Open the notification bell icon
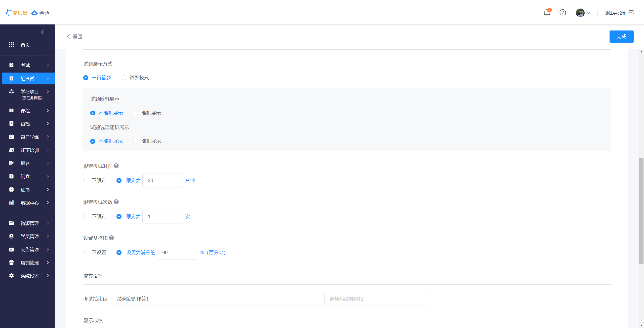 point(547,13)
